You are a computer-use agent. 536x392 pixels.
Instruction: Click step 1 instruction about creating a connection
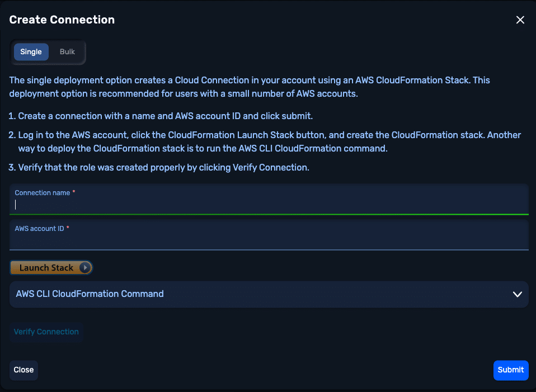(x=161, y=116)
